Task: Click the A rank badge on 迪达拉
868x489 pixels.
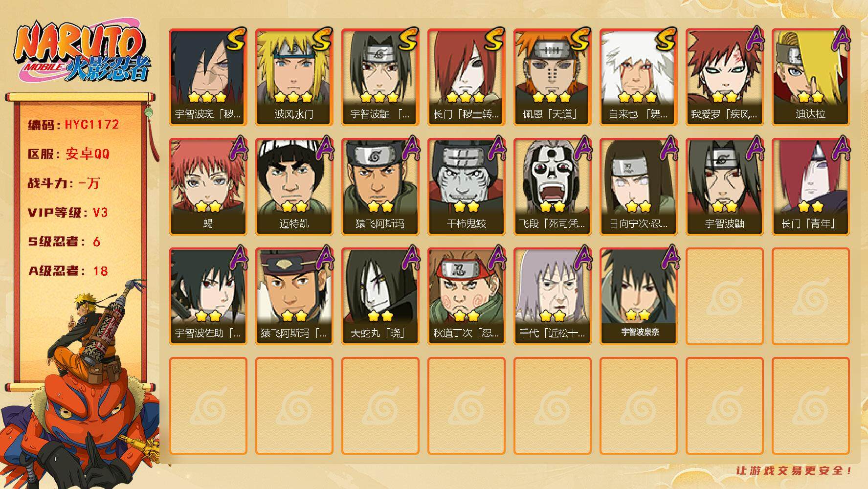Action: click(841, 39)
